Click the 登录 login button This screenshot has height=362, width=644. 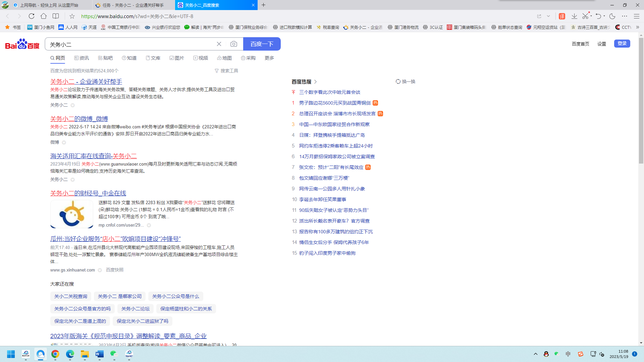(622, 44)
